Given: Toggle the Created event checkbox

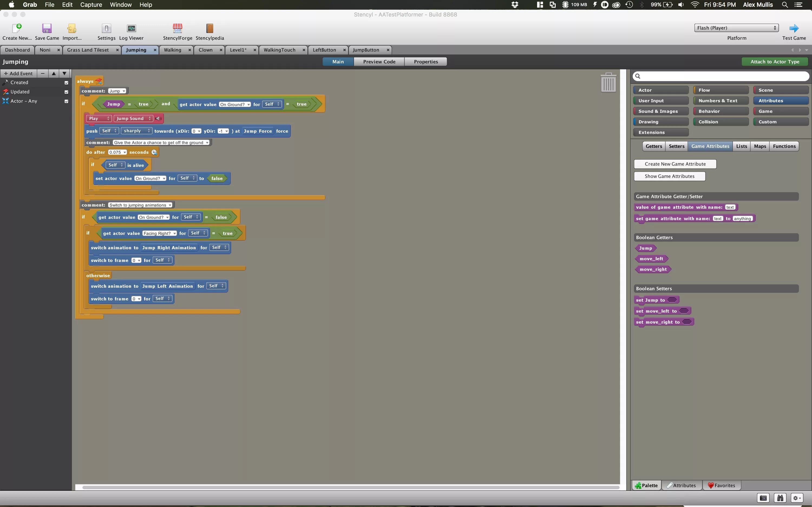Looking at the screenshot, I should 66,83.
